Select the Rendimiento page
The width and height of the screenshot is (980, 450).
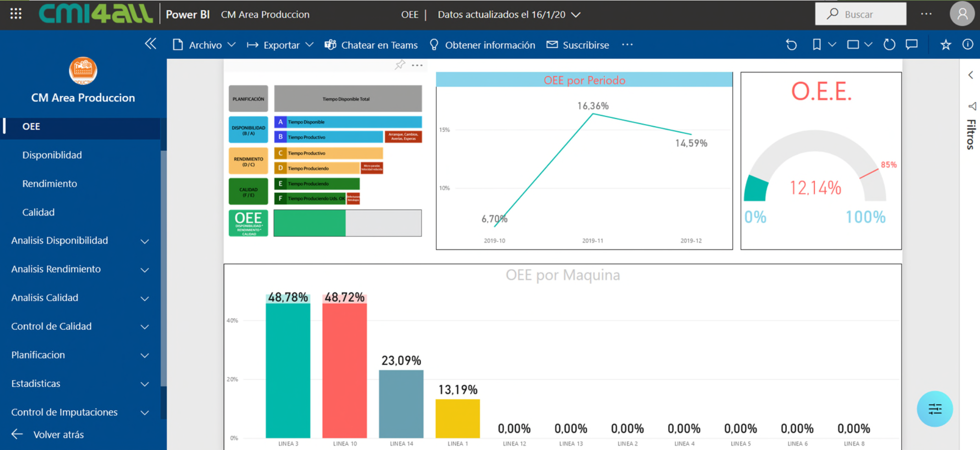(50, 184)
